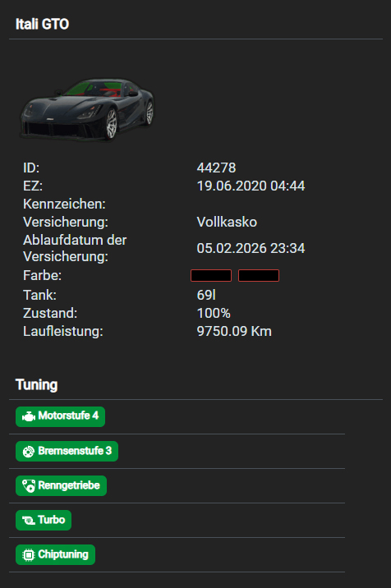Click the gearbox icon in Renngetriebe badge
The width and height of the screenshot is (391, 588).
[x=29, y=486]
